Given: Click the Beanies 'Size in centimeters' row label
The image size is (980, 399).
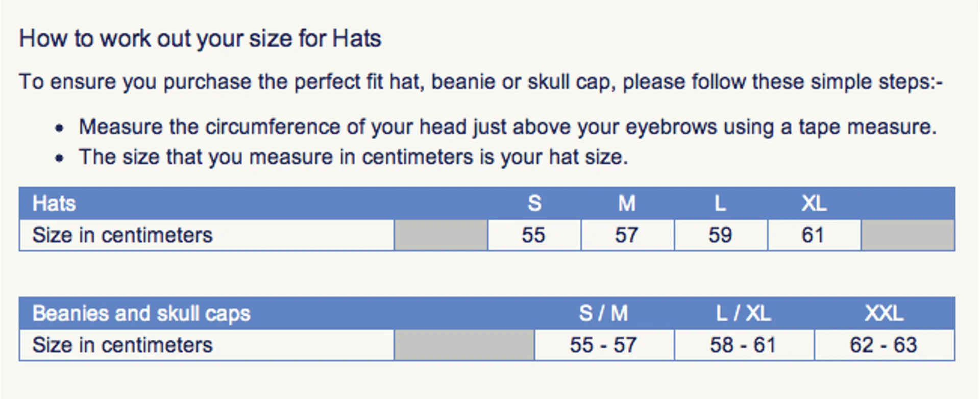Looking at the screenshot, I should 122,345.
